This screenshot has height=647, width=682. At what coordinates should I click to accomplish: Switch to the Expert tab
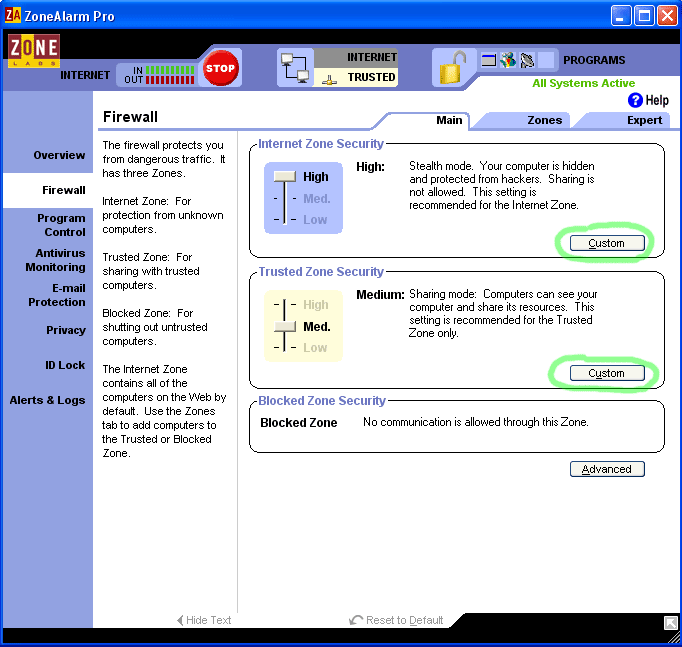pyautogui.click(x=644, y=120)
